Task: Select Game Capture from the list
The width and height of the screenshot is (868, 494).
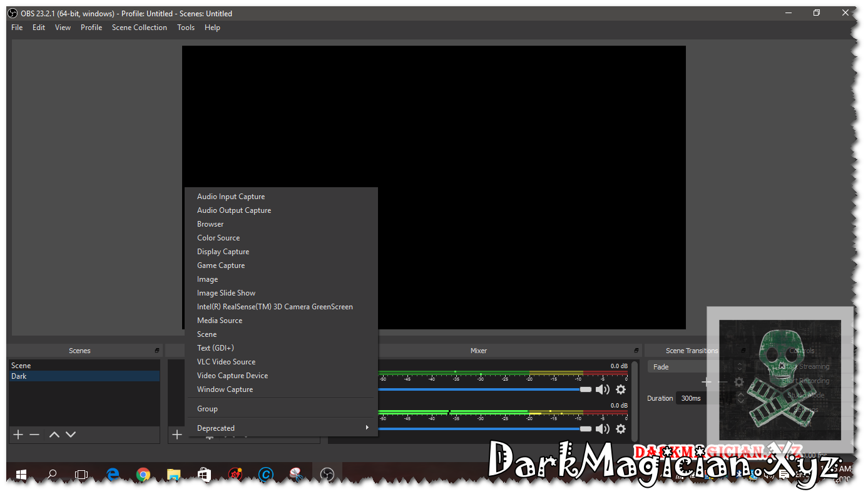Action: [281, 265]
